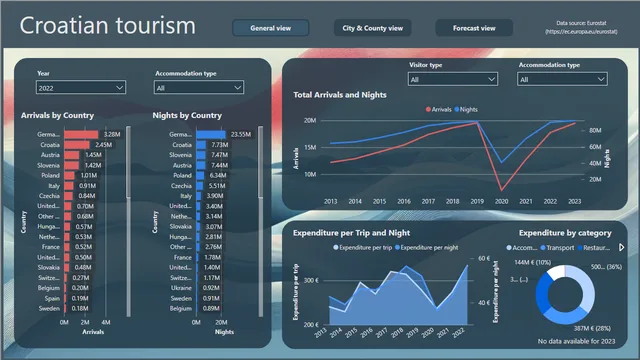The width and height of the screenshot is (640, 360).
Task: Click the 0.84M Czechia arrivals value
Action: point(87,196)
